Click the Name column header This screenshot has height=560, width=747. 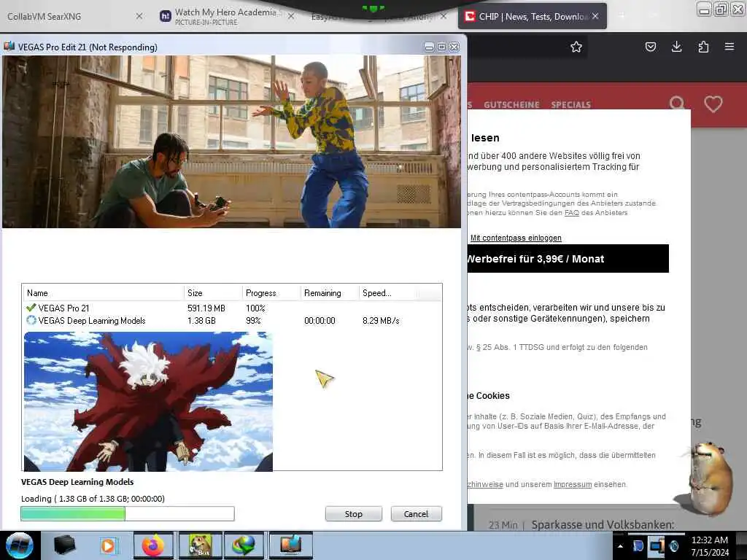pos(103,293)
